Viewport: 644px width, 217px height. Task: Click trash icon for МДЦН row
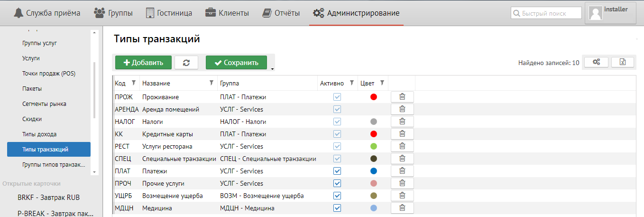402,208
